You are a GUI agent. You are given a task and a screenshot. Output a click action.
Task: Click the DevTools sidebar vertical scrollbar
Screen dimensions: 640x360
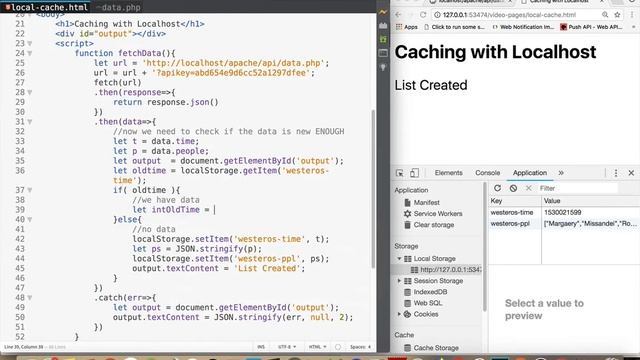point(484,247)
